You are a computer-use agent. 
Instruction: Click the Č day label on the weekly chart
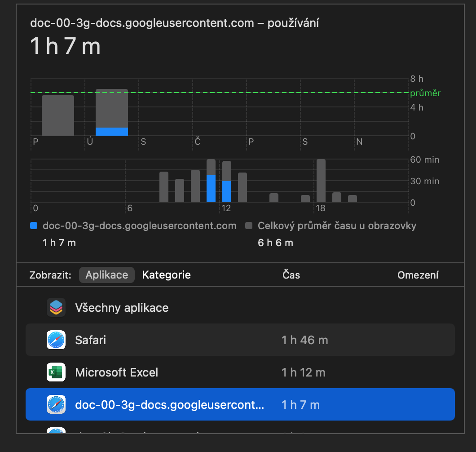coord(198,142)
